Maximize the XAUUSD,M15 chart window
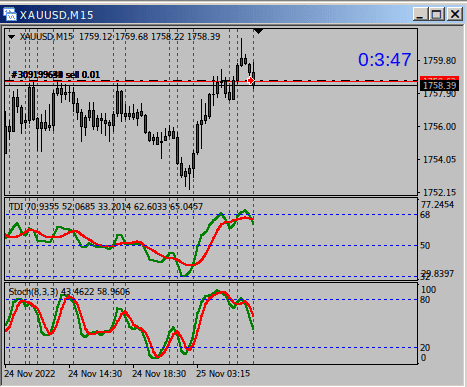Screen dimensions: 467x387 point(437,14)
